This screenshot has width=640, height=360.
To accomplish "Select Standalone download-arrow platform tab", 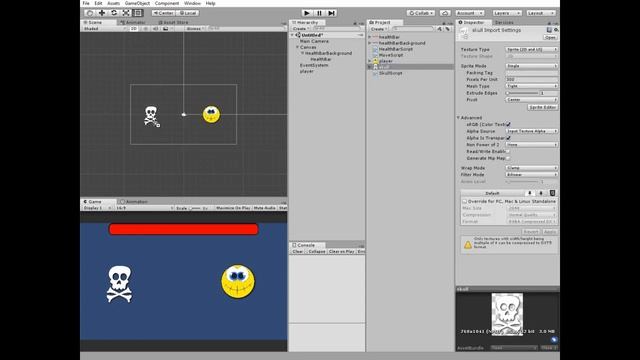I will [x=530, y=193].
